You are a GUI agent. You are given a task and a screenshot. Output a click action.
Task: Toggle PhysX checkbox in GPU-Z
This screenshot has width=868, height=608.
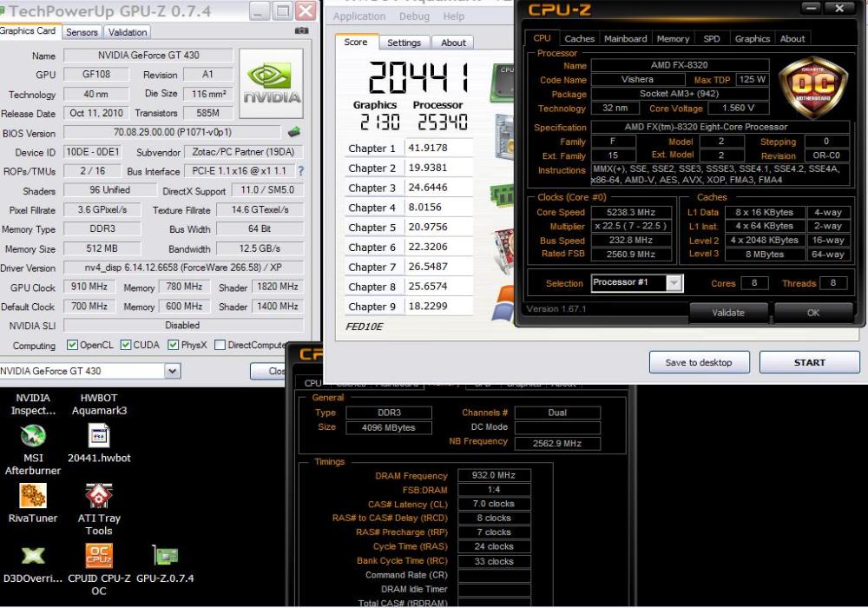(174, 345)
